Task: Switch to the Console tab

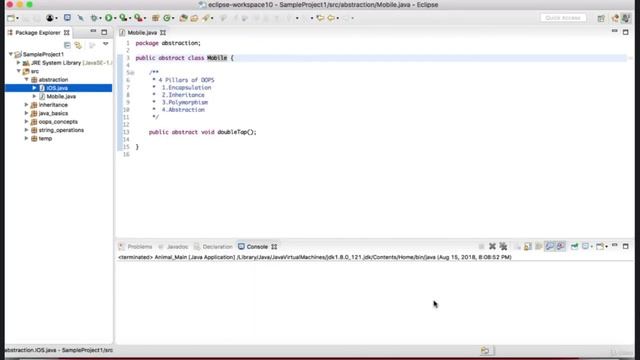Action: 257,247
